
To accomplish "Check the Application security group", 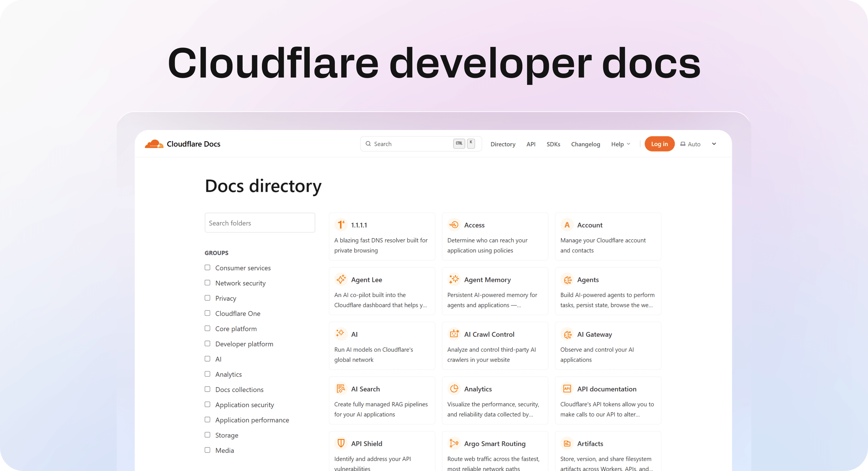I will [x=207, y=404].
